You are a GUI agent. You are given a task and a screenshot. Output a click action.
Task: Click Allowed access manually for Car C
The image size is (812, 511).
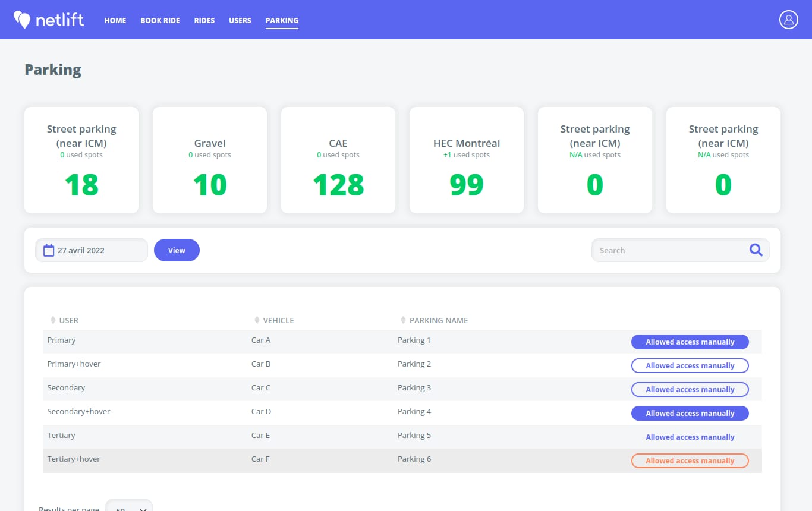point(690,389)
